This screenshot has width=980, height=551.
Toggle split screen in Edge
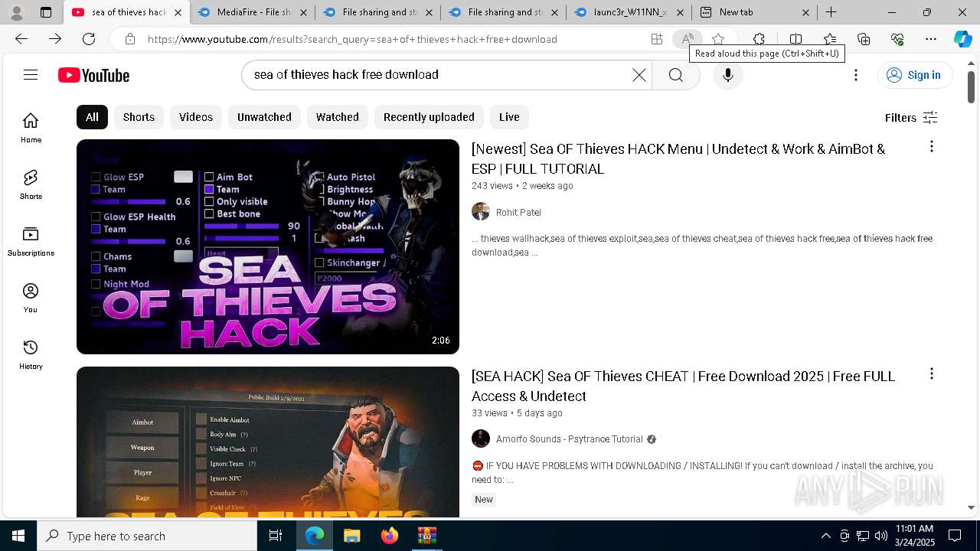795,39
